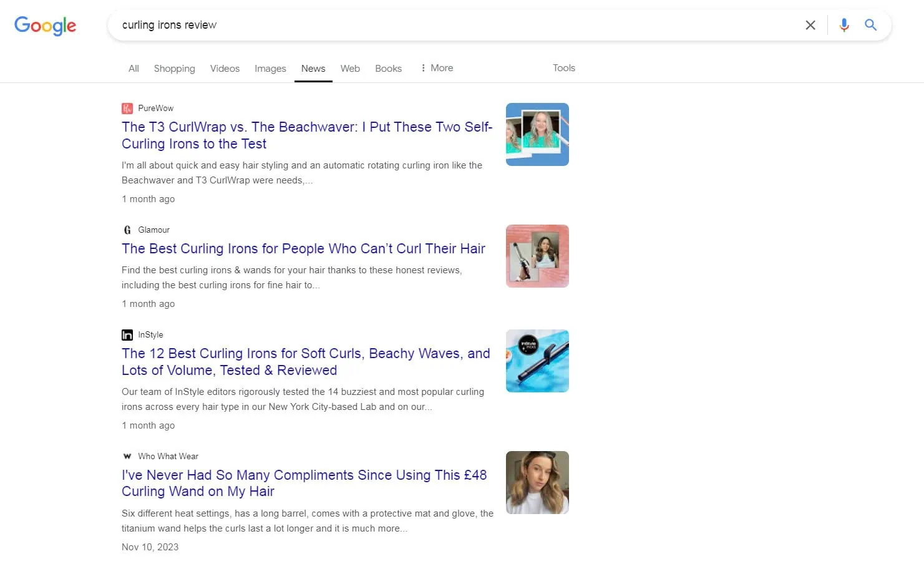Click '1 month ago' under the Glamour result
Screen dimensions: 924x564
(x=148, y=304)
